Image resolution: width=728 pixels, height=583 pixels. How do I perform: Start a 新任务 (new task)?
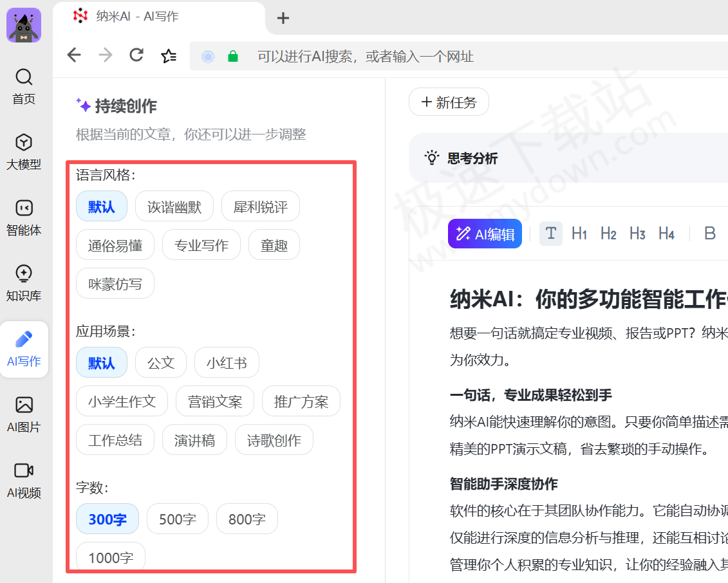coord(449,102)
